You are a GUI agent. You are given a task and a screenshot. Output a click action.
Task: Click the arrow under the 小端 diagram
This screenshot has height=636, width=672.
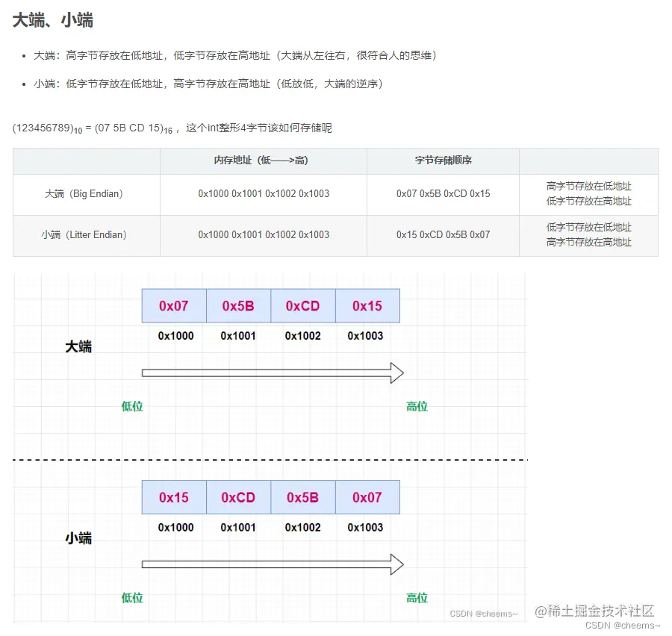pos(273,564)
